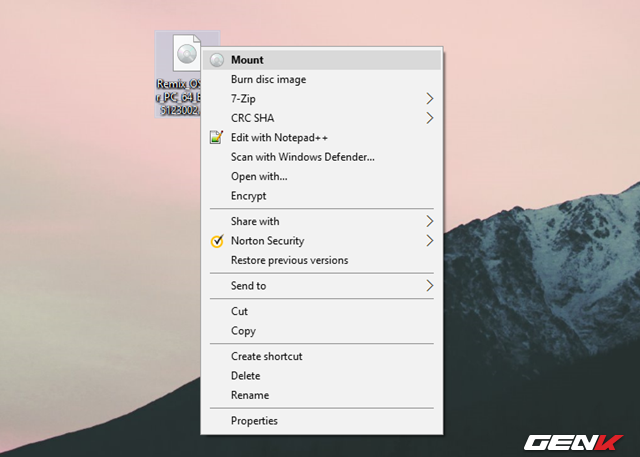Screen dimensions: 640x457
Task: Open Properties of the ISO file
Action: pos(322,421)
